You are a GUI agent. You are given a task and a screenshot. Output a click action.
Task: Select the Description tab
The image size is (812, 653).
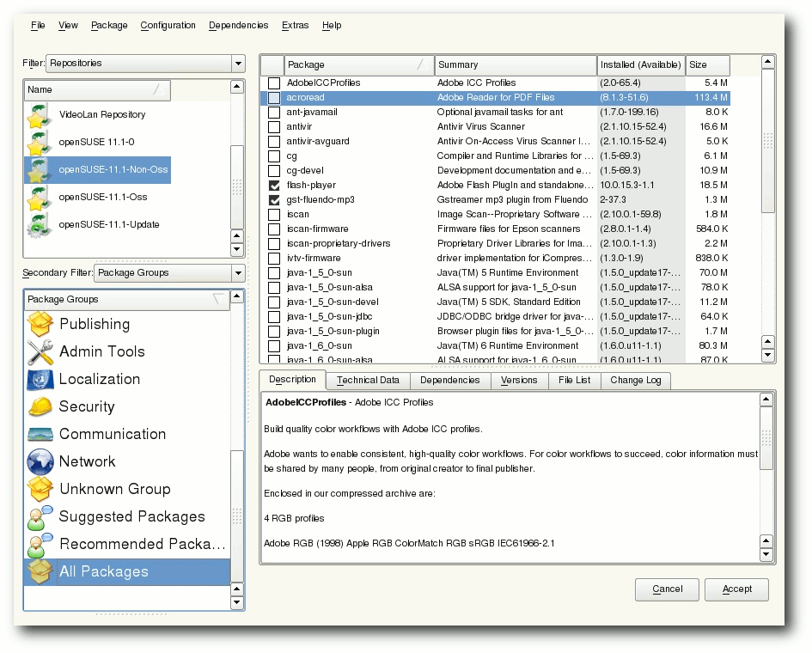point(293,380)
